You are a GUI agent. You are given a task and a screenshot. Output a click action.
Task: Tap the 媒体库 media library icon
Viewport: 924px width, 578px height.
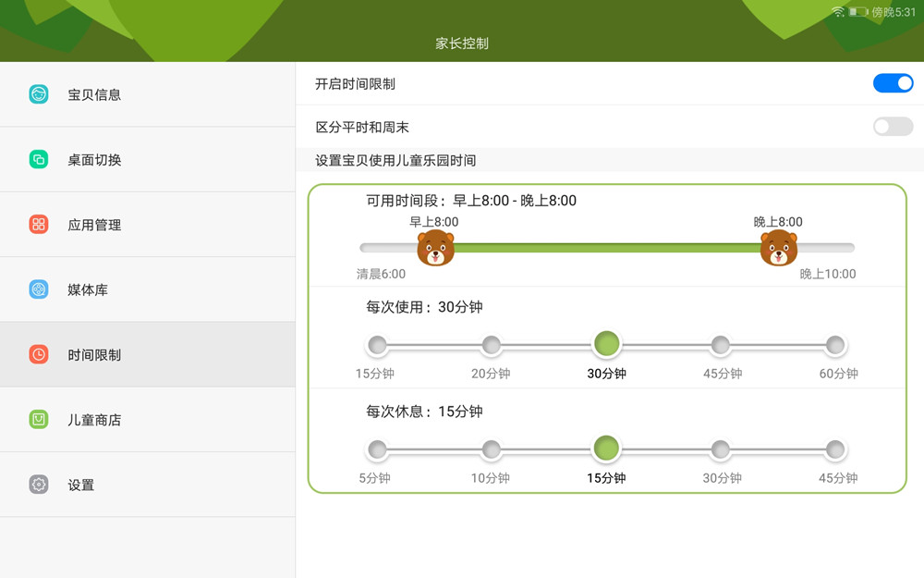pos(39,289)
